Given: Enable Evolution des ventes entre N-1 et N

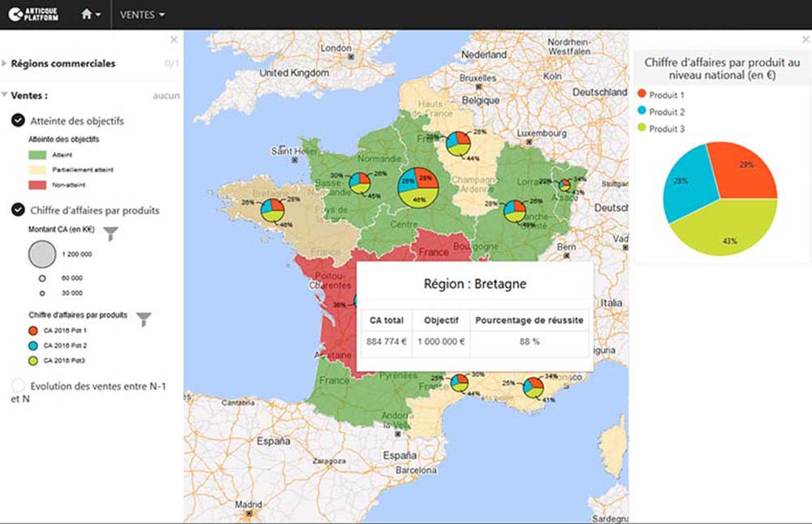Looking at the screenshot, I should pos(18,385).
